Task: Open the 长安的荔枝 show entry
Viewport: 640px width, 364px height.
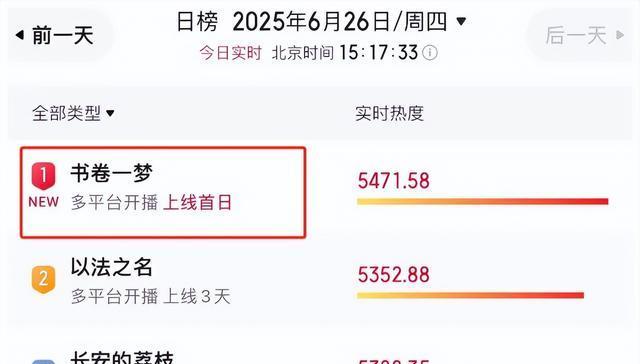Action: click(122, 357)
